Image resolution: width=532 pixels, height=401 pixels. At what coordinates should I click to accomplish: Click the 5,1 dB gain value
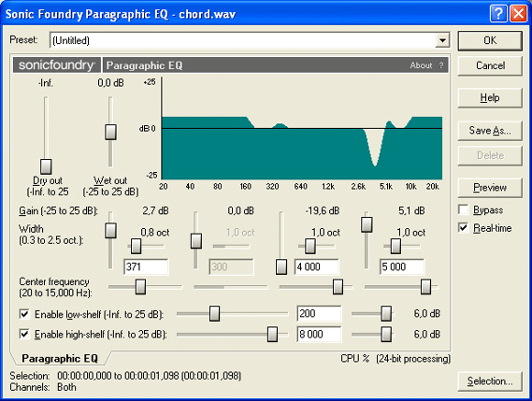point(411,210)
